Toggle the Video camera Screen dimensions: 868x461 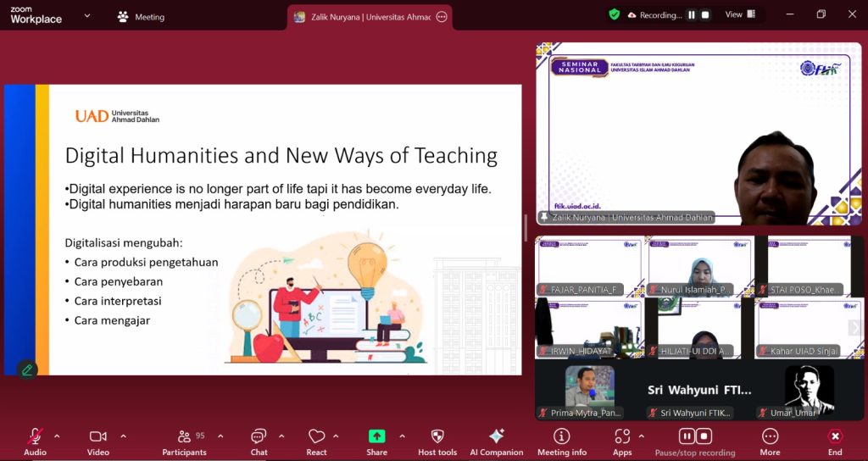[97, 437]
